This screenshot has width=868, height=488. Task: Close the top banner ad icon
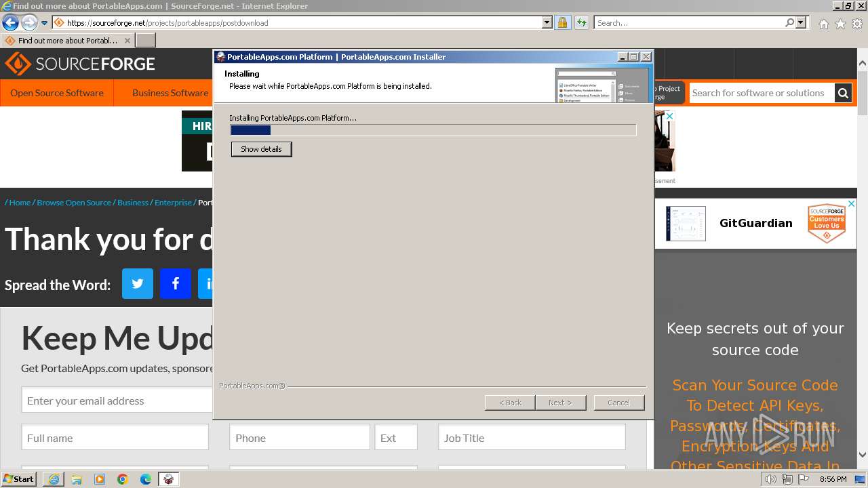point(670,117)
